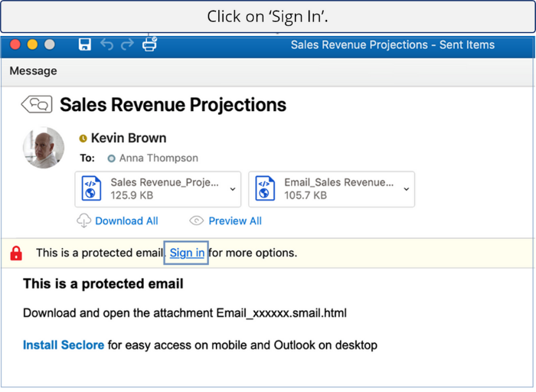Click the yellow minimize window button
The image size is (536, 392).
click(x=32, y=44)
